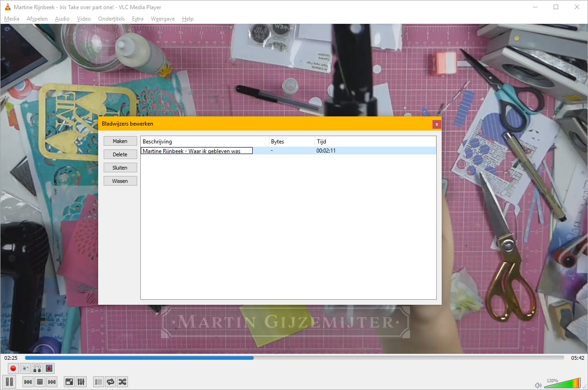Viewport: 588px width, 390px height.
Task: Open the Afspelen menu
Action: pyautogui.click(x=37, y=19)
